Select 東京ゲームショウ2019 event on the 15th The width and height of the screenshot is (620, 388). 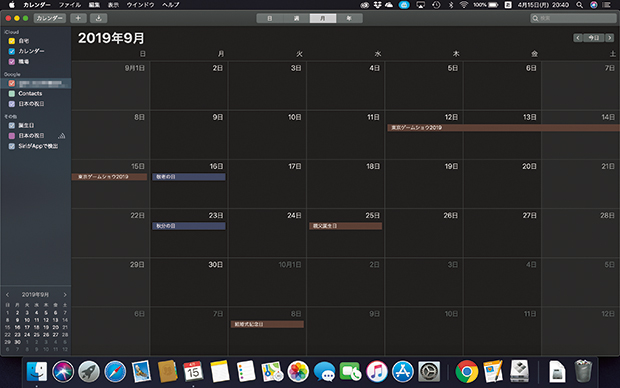110,177
